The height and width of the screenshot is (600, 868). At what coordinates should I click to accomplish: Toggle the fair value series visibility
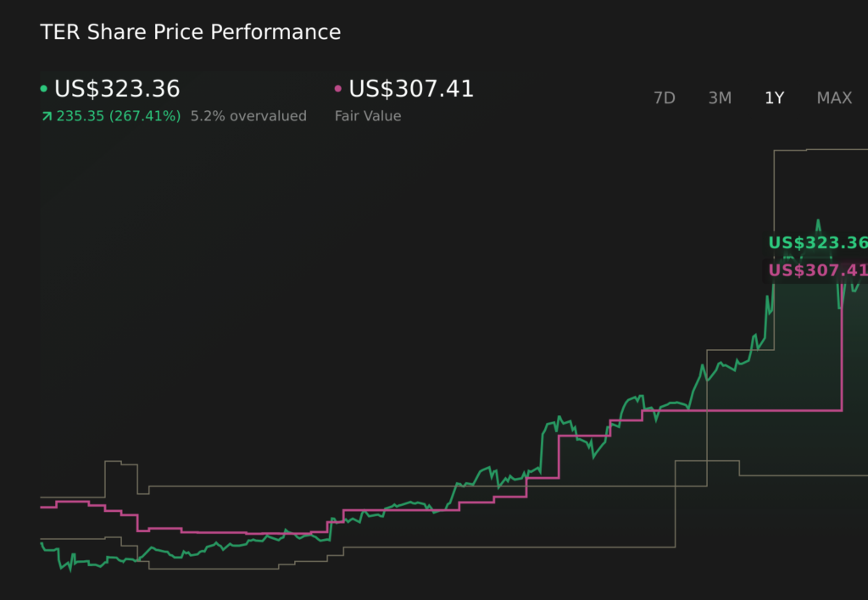pos(410,88)
